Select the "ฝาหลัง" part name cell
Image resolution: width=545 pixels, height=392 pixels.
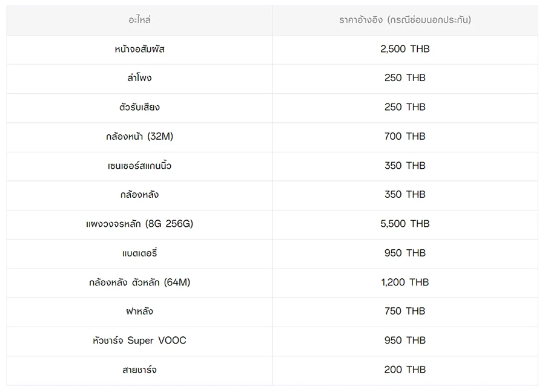pyautogui.click(x=139, y=312)
